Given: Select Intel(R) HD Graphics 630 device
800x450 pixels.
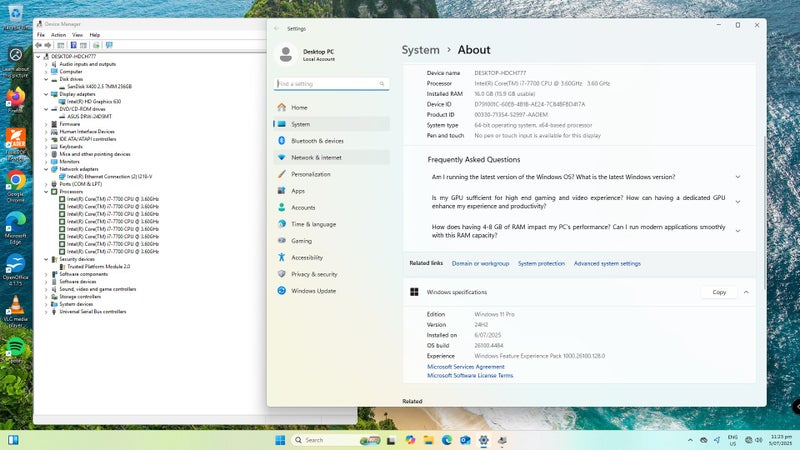Looking at the screenshot, I should (x=93, y=102).
